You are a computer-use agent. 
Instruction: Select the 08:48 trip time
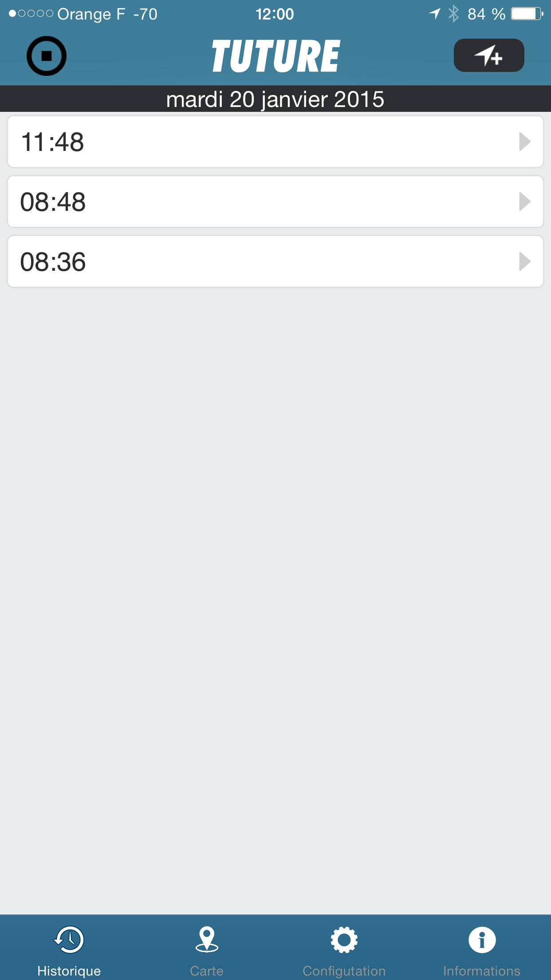click(53, 202)
